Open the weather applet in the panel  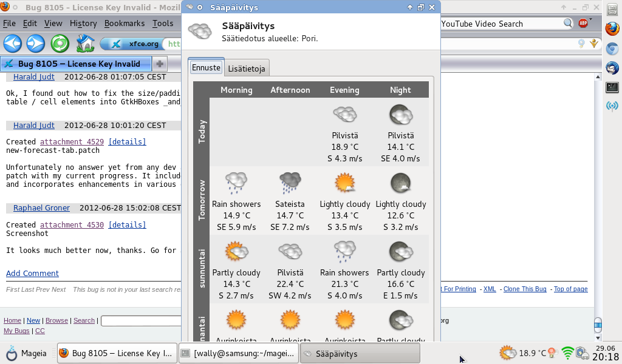click(522, 353)
